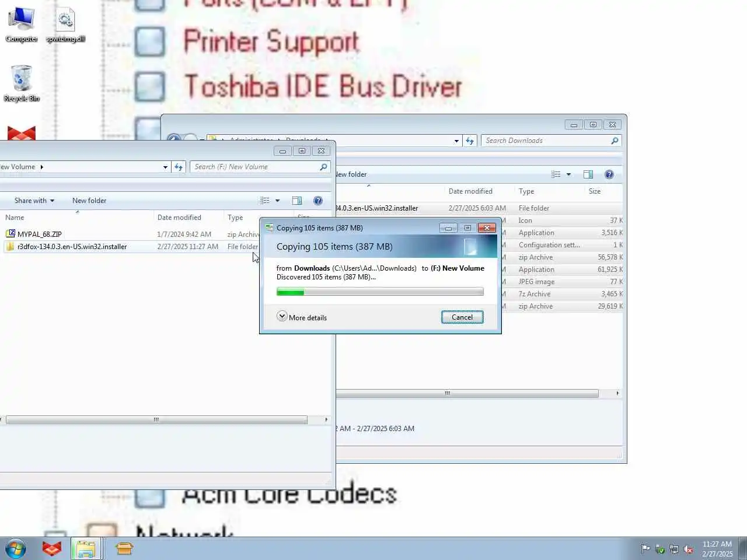Select zip Archive row sized 56,578 K

[562, 257]
